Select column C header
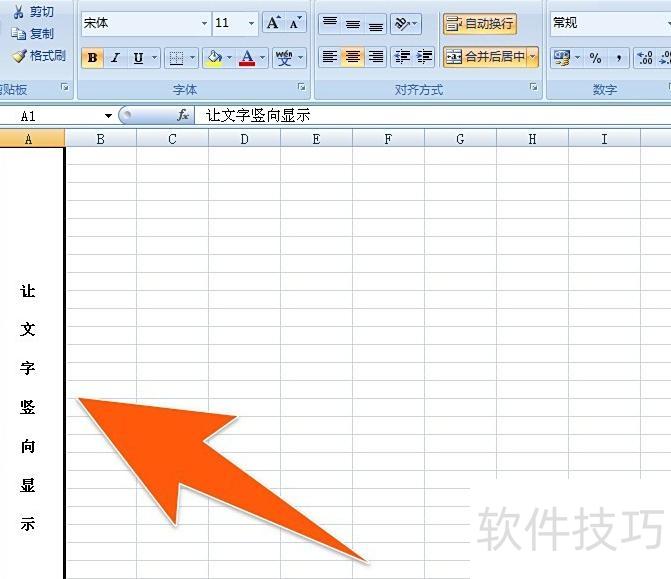The width and height of the screenshot is (671, 579). tap(172, 139)
